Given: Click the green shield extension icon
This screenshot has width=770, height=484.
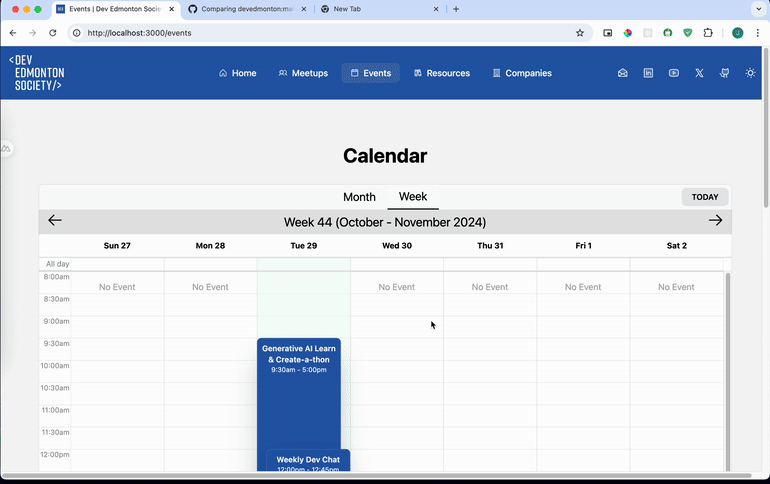Looking at the screenshot, I should [x=688, y=33].
